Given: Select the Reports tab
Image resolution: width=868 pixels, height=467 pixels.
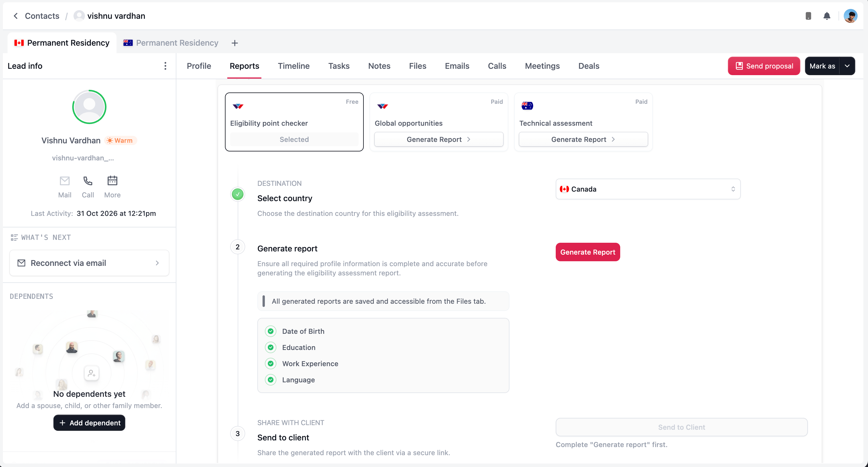Looking at the screenshot, I should 244,66.
